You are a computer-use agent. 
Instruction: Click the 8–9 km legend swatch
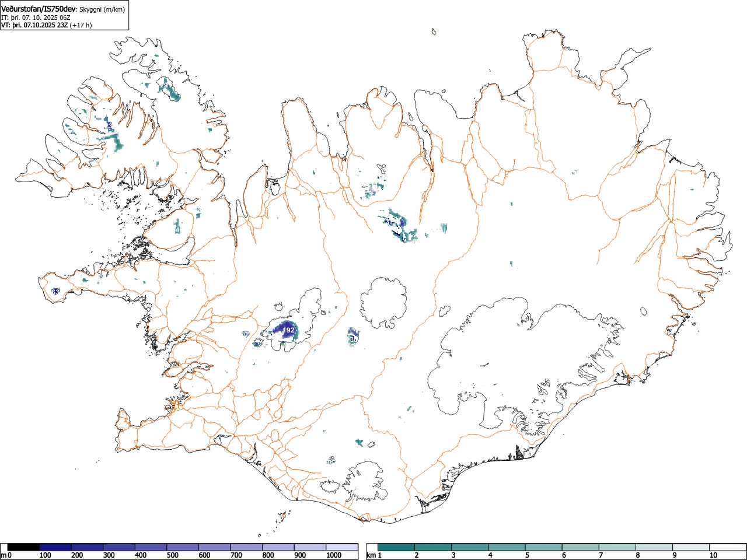tap(654, 547)
